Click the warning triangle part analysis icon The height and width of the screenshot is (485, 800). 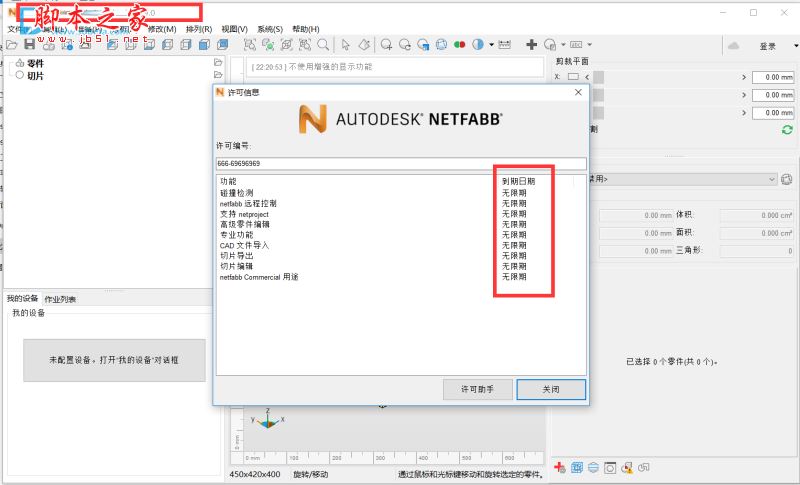[627, 467]
